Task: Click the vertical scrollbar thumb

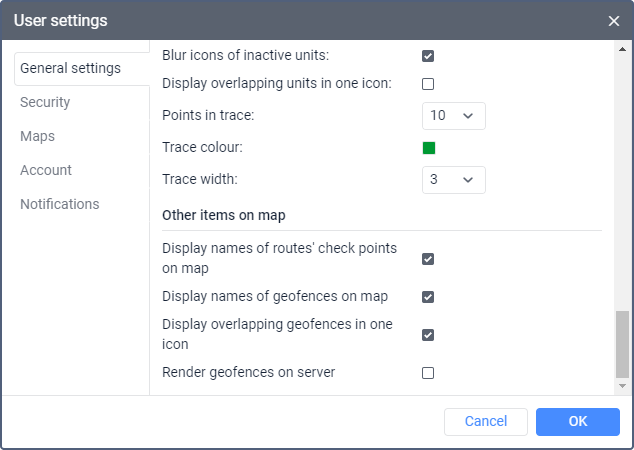Action: tap(623, 343)
